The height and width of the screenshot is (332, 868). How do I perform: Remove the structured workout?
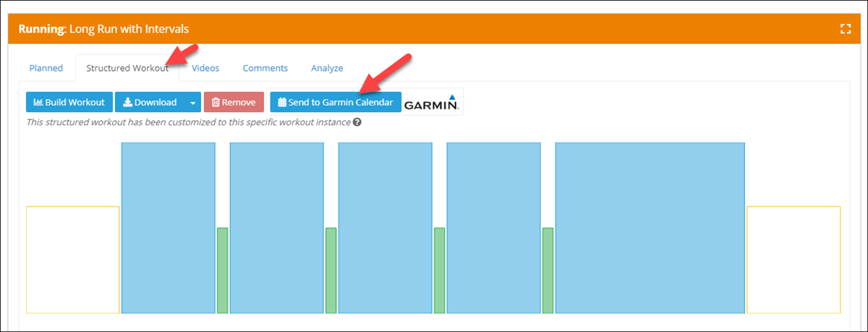(234, 103)
